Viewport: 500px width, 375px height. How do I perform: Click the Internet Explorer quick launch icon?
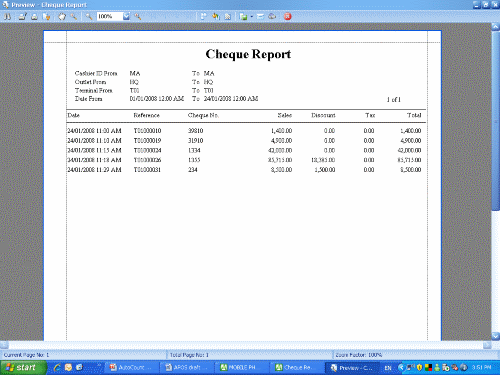pos(57,367)
